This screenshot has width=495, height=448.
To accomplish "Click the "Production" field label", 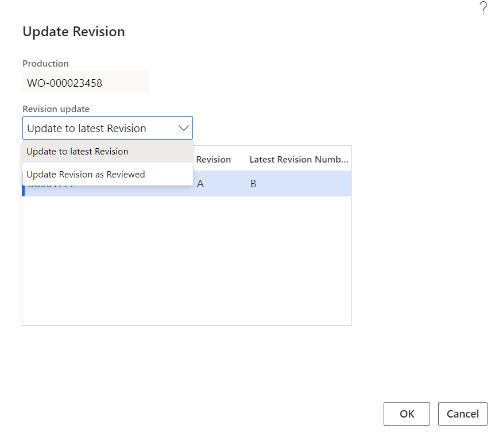I will 45,64.
